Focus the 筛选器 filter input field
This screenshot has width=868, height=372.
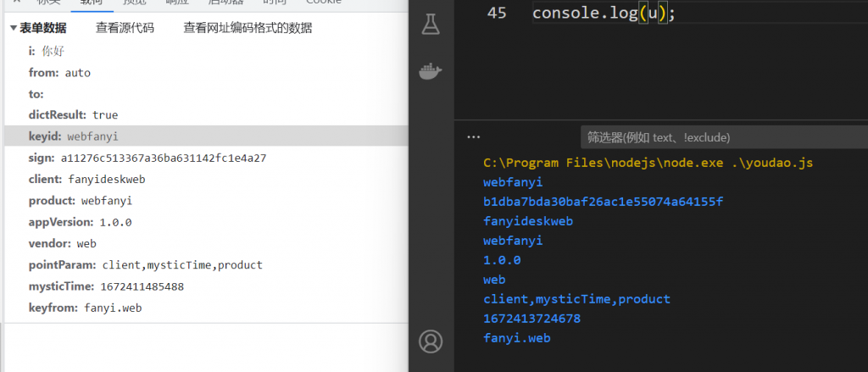point(724,137)
